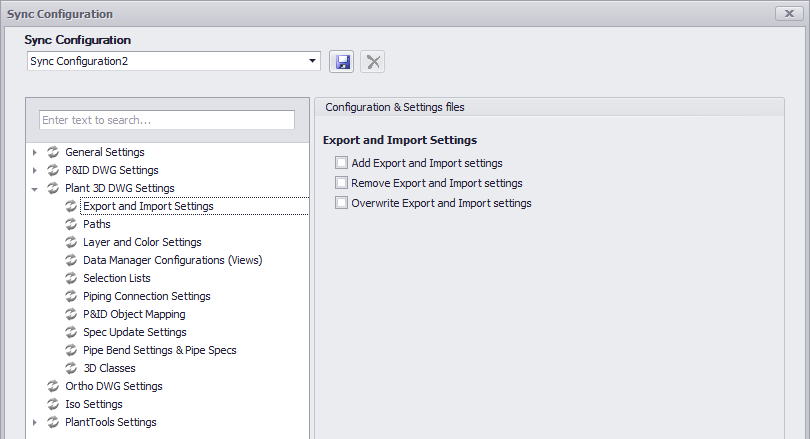Click sync icon beside 3D Classes

click(x=71, y=368)
